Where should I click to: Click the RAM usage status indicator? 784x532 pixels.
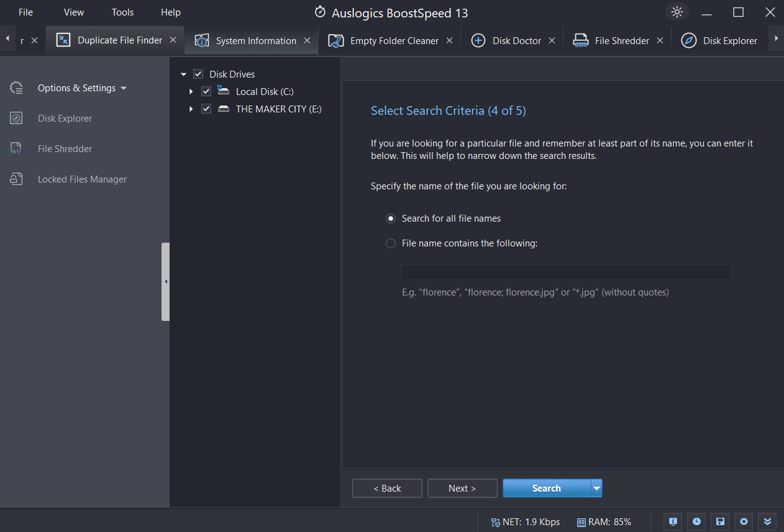(604, 522)
